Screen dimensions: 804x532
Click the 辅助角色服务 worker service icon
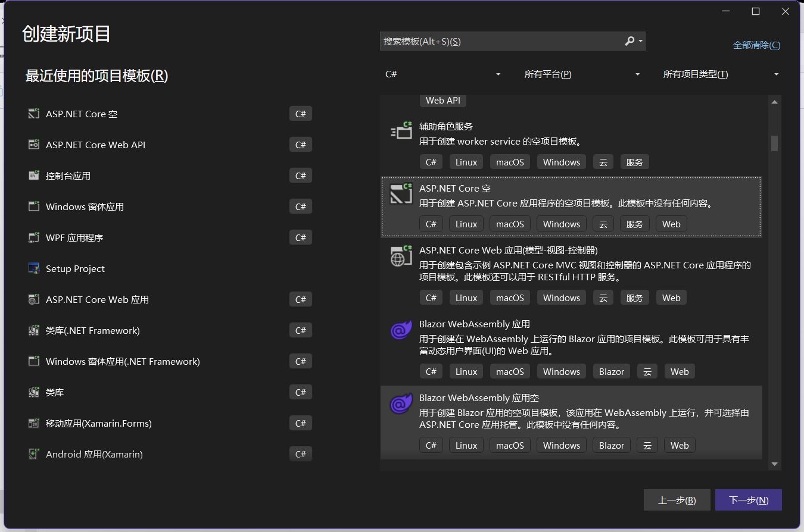(401, 130)
